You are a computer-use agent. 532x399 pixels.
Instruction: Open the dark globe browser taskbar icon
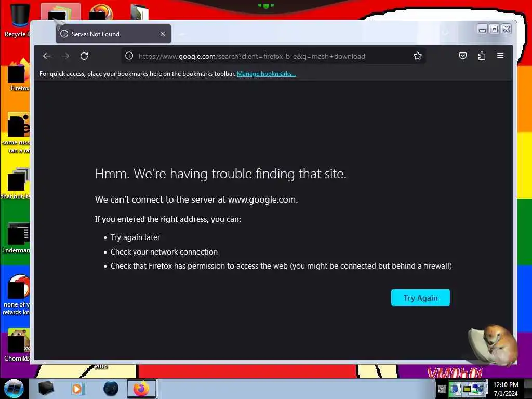point(111,389)
